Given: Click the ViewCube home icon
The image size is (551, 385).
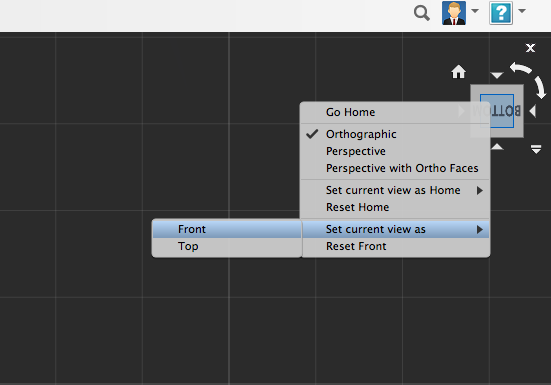Looking at the screenshot, I should (459, 72).
